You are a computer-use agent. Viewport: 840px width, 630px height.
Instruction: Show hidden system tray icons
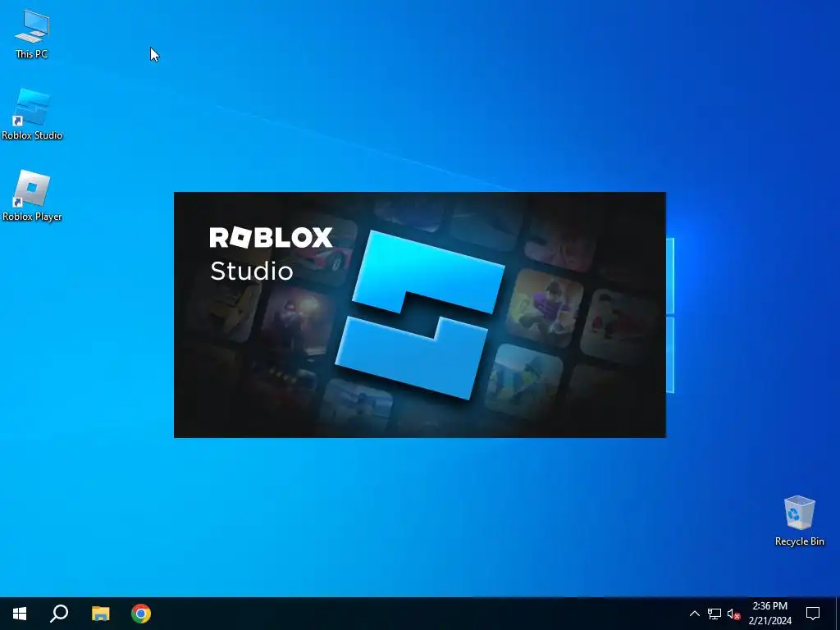694,614
